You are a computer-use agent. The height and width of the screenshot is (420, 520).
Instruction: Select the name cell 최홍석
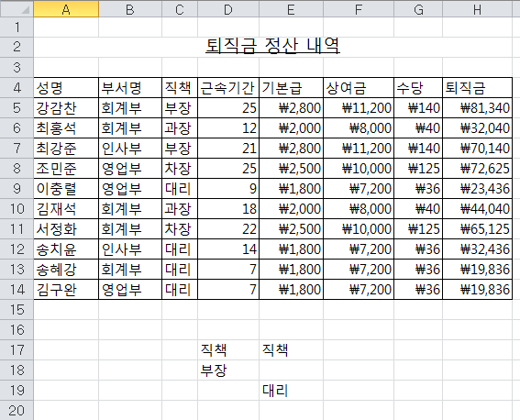coord(66,128)
